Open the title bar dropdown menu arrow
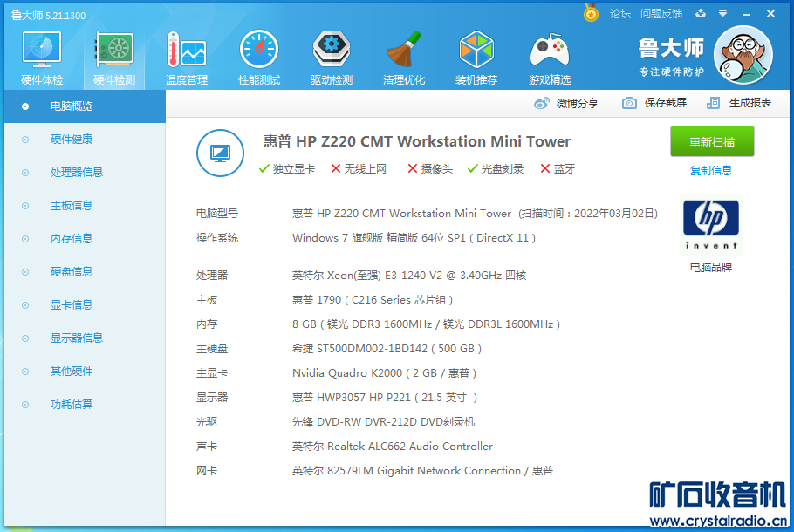 tap(723, 13)
